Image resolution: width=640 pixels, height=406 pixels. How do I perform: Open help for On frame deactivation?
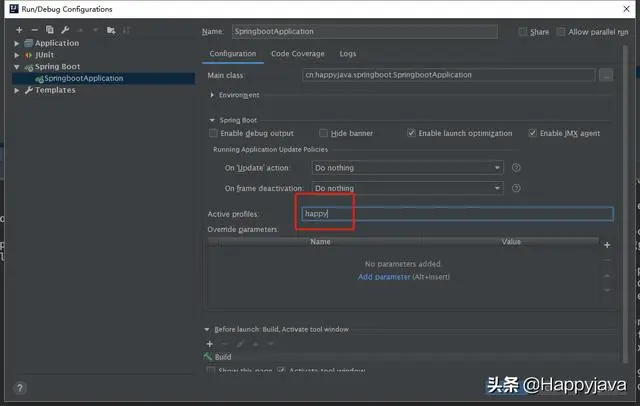tap(516, 188)
